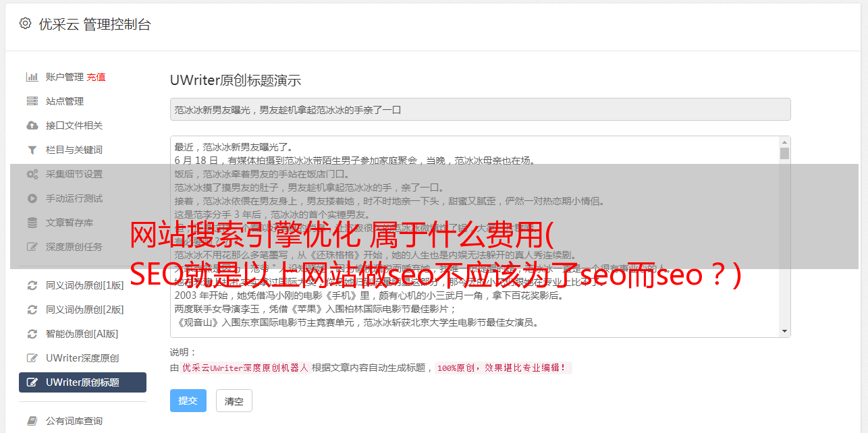Select the active UWriter原创标题 menu item
Screen dimensions: 868x433
tap(82, 382)
